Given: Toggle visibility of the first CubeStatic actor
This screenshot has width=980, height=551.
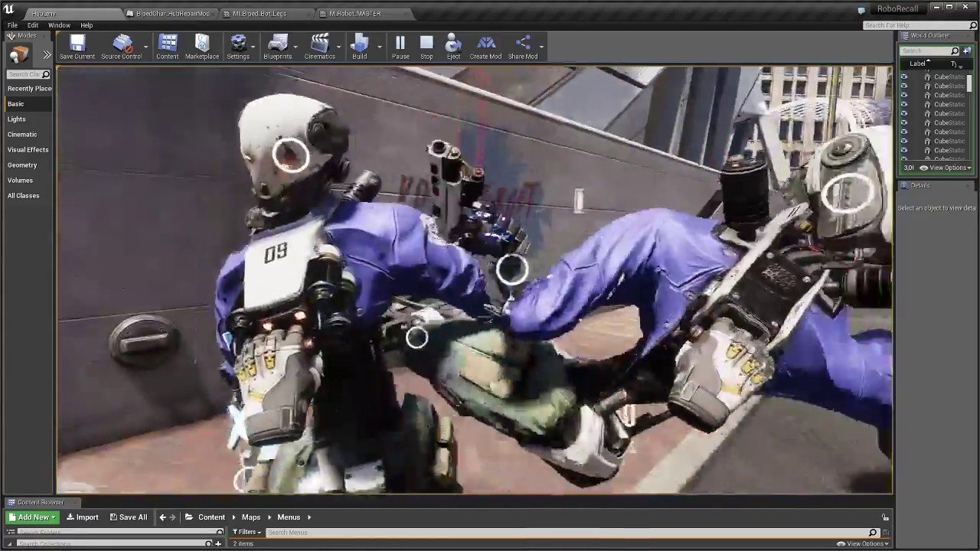Looking at the screenshot, I should click(904, 77).
